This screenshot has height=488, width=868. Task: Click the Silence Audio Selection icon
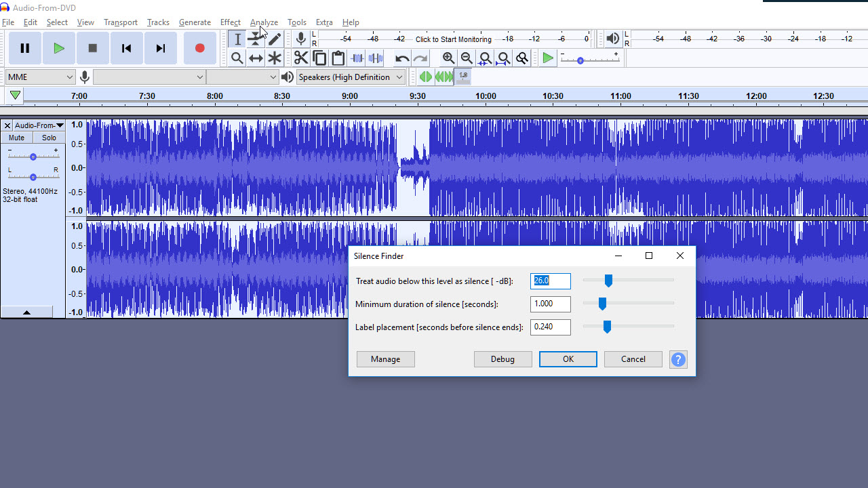tap(375, 58)
